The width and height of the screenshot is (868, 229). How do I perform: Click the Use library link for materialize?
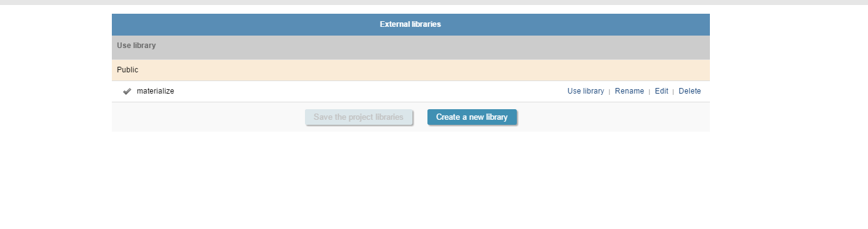pyautogui.click(x=586, y=91)
